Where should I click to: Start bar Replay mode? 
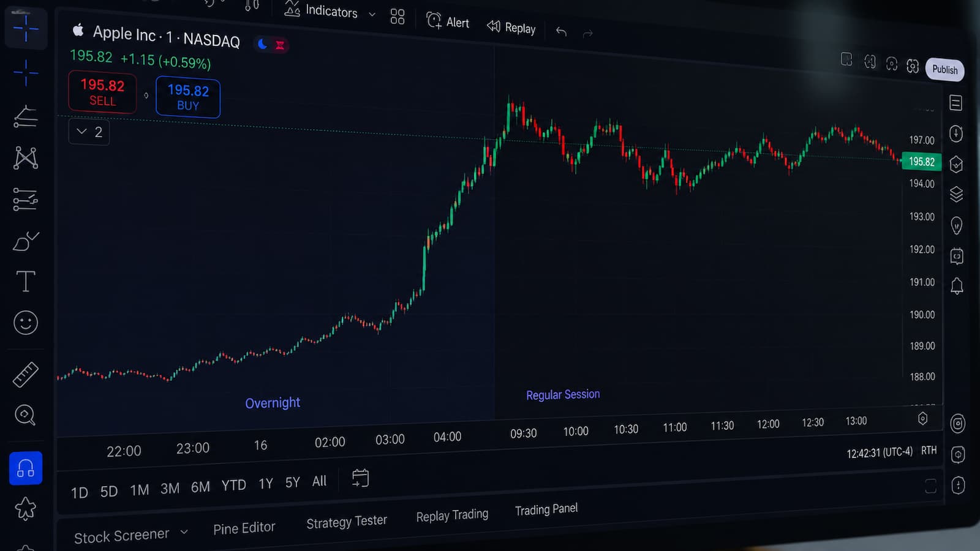(x=511, y=27)
